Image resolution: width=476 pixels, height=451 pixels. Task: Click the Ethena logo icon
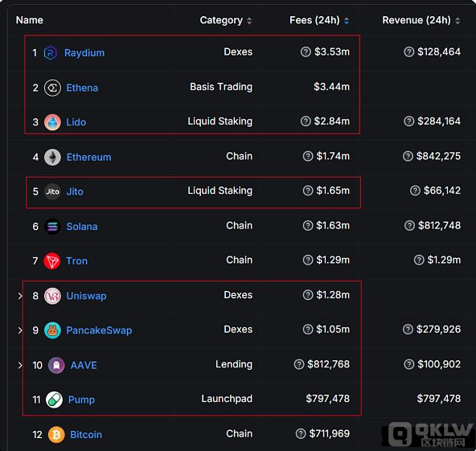[52, 88]
